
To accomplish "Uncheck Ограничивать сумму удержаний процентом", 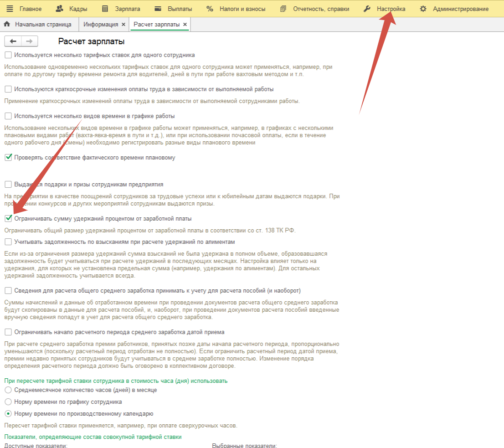I will (8, 218).
